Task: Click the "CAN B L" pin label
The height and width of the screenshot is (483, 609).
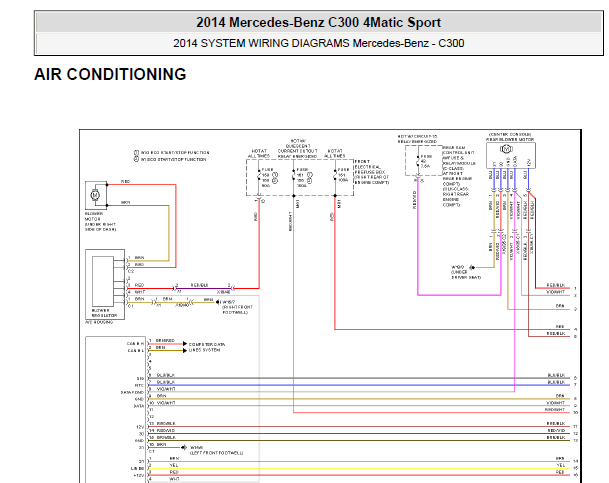Action: click(x=136, y=351)
